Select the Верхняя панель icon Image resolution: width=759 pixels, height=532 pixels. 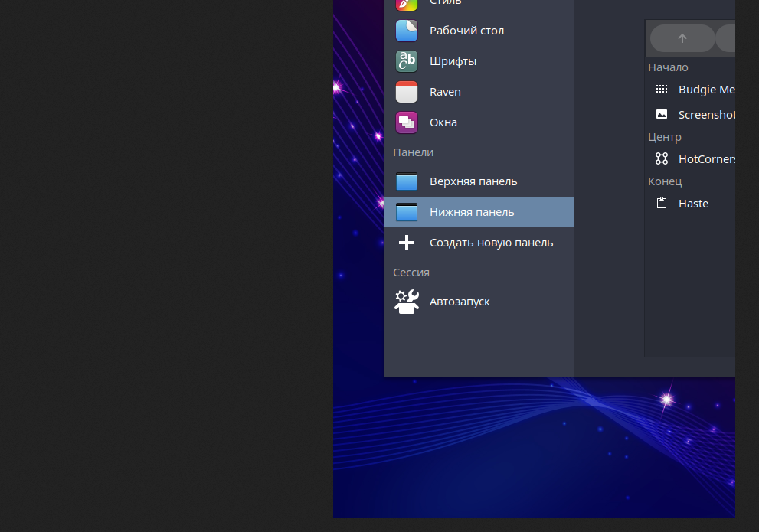point(407,181)
